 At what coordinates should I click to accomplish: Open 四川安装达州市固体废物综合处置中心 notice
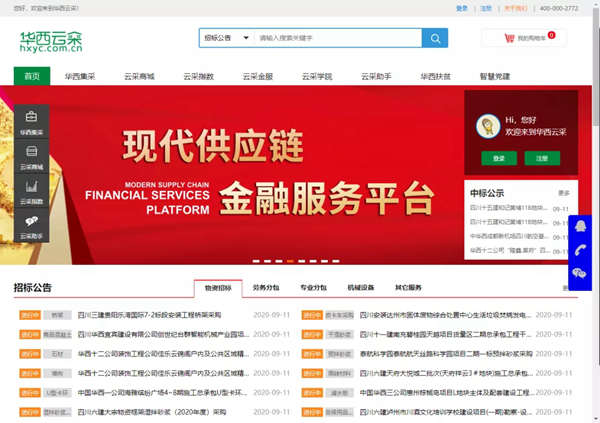coord(445,315)
